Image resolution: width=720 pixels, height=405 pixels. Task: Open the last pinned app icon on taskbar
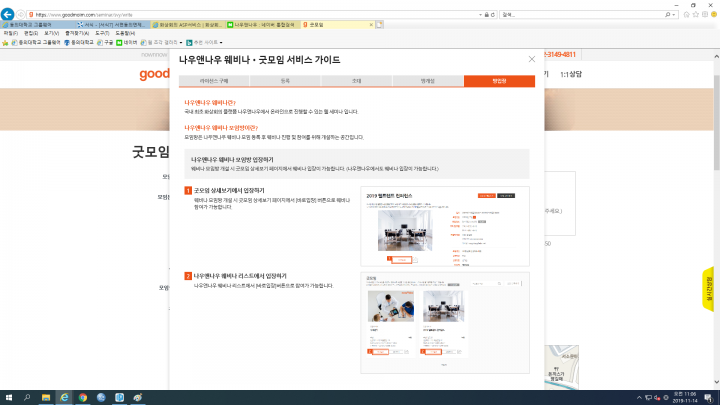pyautogui.click(x=138, y=398)
